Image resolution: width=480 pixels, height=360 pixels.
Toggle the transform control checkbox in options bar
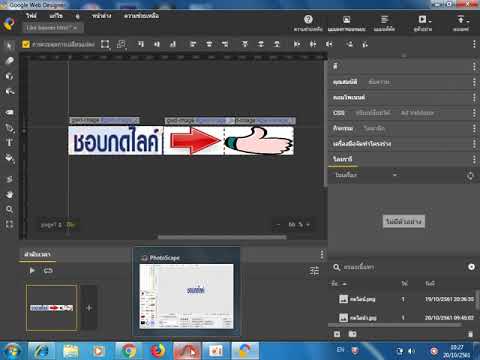point(26,44)
